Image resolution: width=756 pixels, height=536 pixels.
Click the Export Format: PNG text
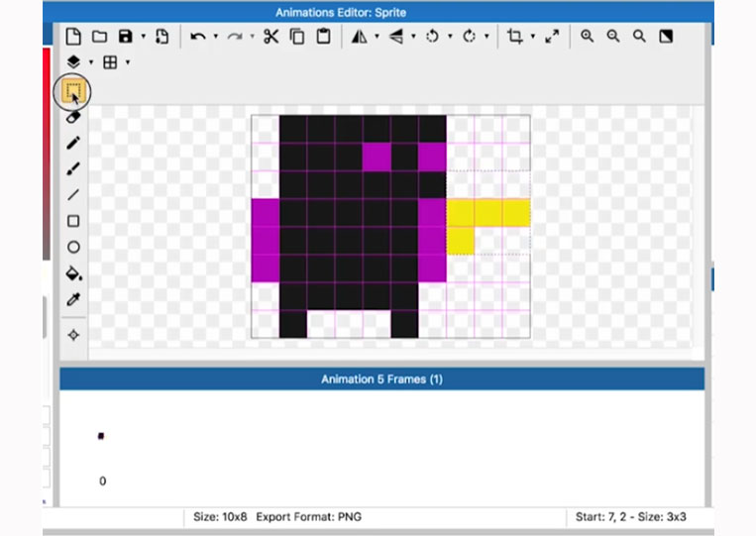tap(308, 517)
